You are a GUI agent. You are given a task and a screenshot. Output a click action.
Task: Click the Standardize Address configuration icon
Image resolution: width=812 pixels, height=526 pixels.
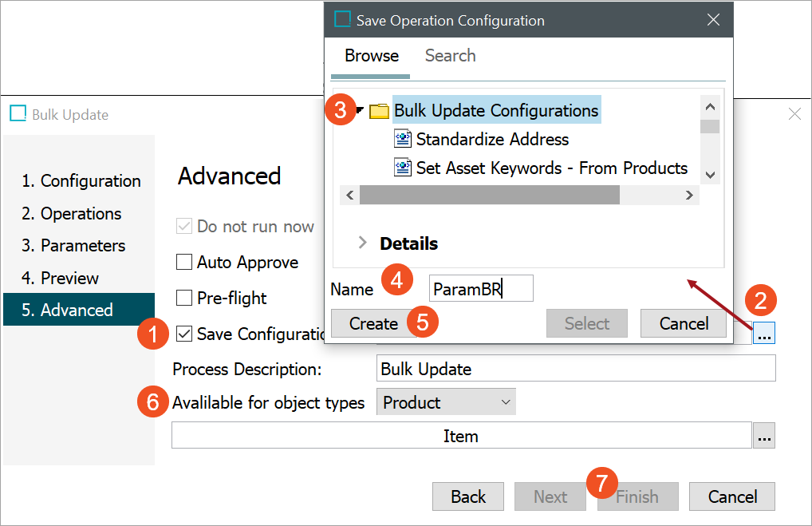(x=402, y=139)
